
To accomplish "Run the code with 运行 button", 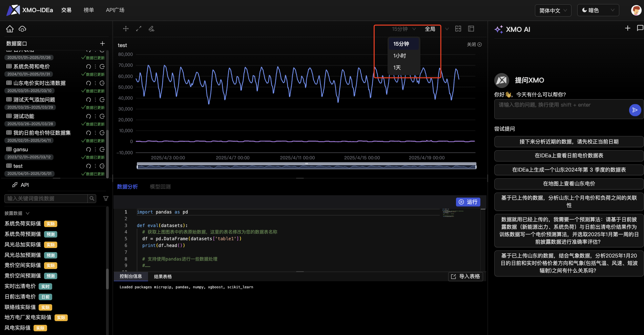I will [468, 202].
